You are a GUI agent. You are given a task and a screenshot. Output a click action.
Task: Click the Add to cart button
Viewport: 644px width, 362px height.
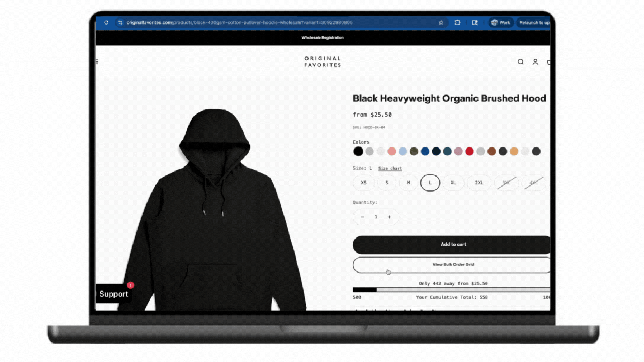[451, 245]
